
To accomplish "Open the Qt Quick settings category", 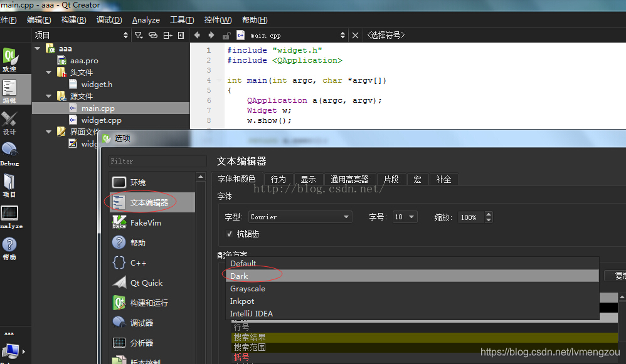I will (152, 283).
